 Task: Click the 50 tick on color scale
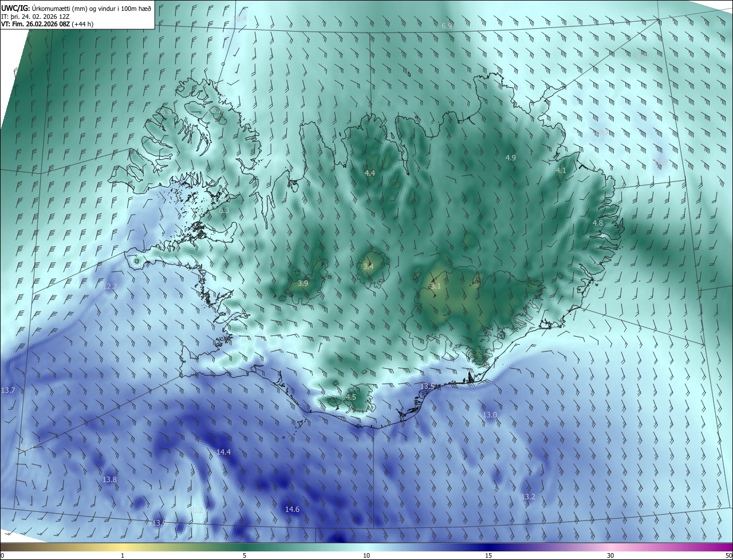click(728, 555)
